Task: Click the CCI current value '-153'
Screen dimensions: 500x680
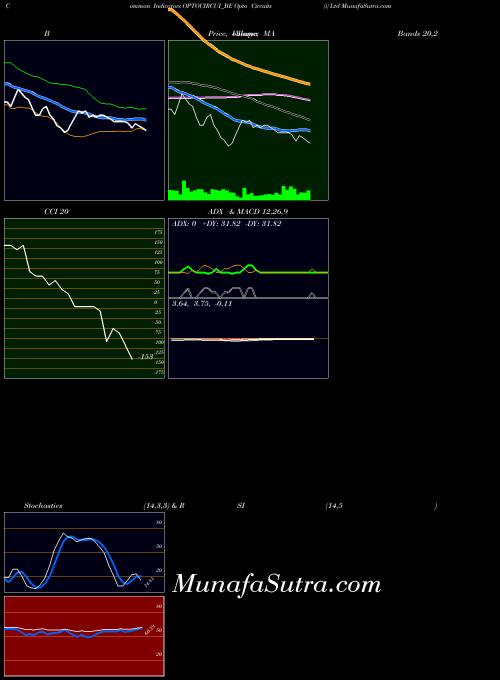Action: [145, 356]
